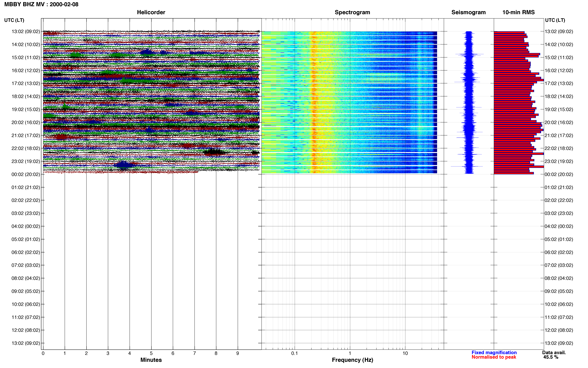Click the left '15:02 (11:02)' time label
Viewport: 588px width, 368px height.
26,57
